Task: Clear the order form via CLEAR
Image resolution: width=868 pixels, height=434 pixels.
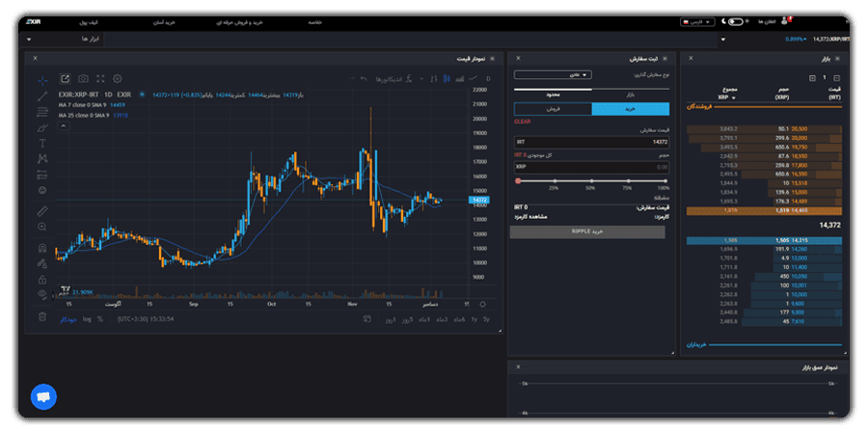Action: pos(522,122)
